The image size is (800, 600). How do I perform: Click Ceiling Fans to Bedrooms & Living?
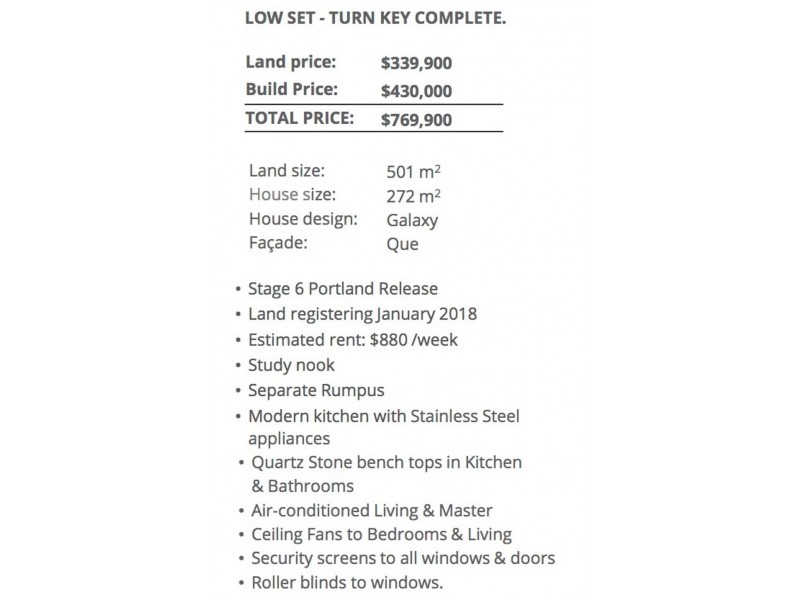point(381,534)
